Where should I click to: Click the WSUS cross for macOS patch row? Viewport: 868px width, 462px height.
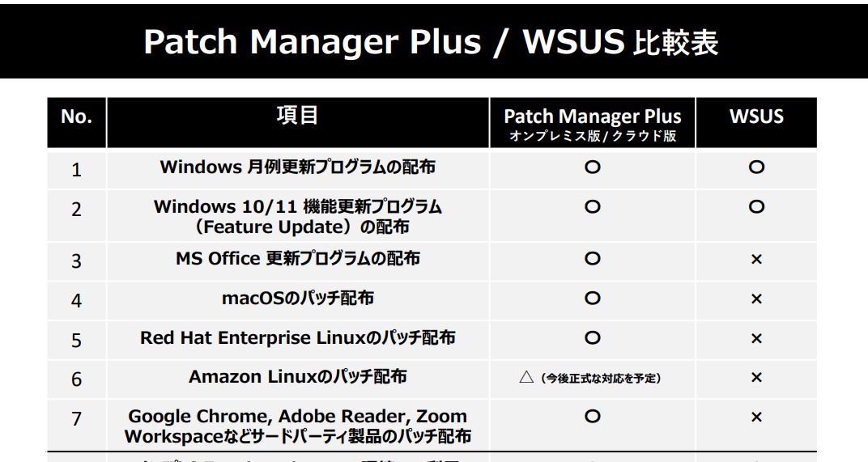[x=756, y=299]
